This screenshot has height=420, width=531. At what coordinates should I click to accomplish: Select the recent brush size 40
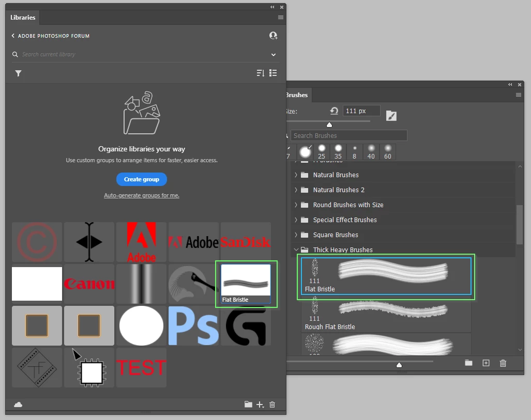coord(371,152)
